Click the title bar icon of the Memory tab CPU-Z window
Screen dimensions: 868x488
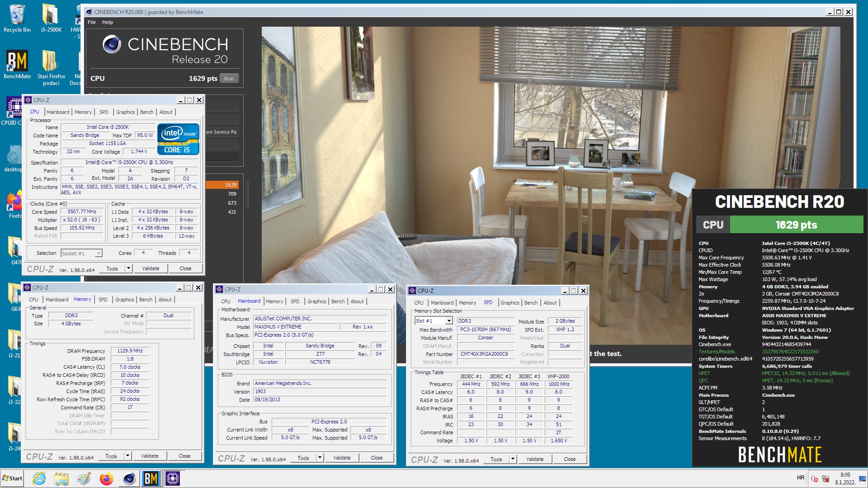coord(27,287)
